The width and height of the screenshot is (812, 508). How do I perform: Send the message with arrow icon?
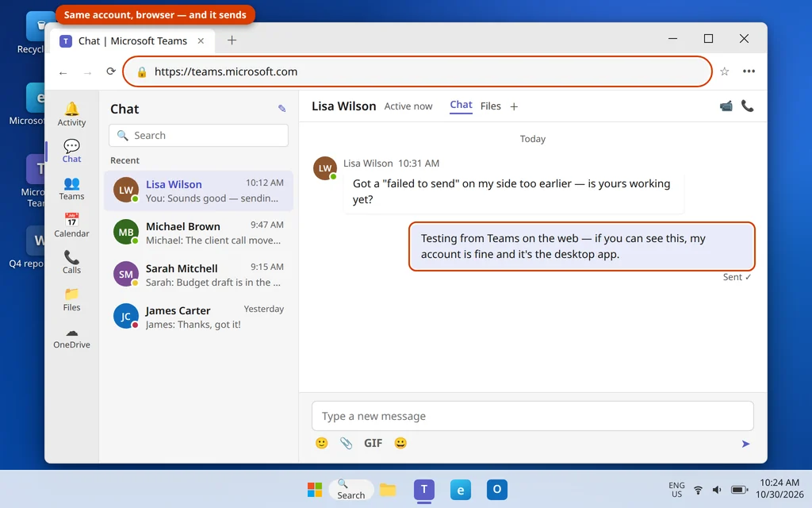745,444
